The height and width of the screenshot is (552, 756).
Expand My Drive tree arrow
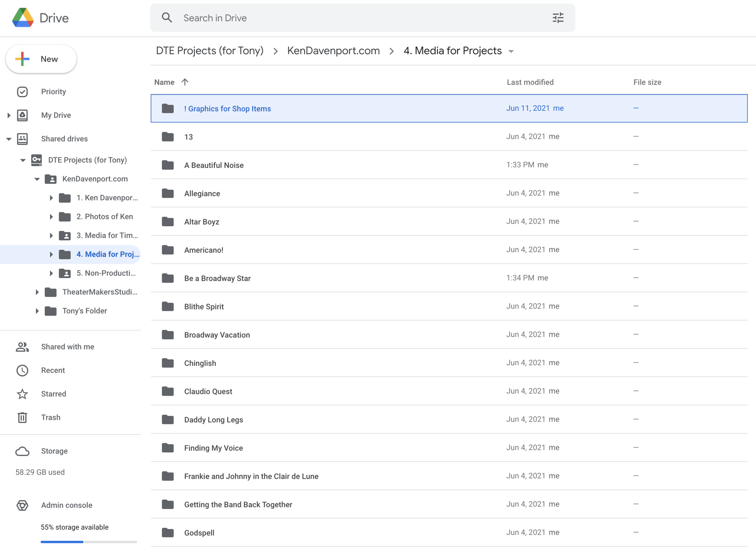(x=9, y=116)
